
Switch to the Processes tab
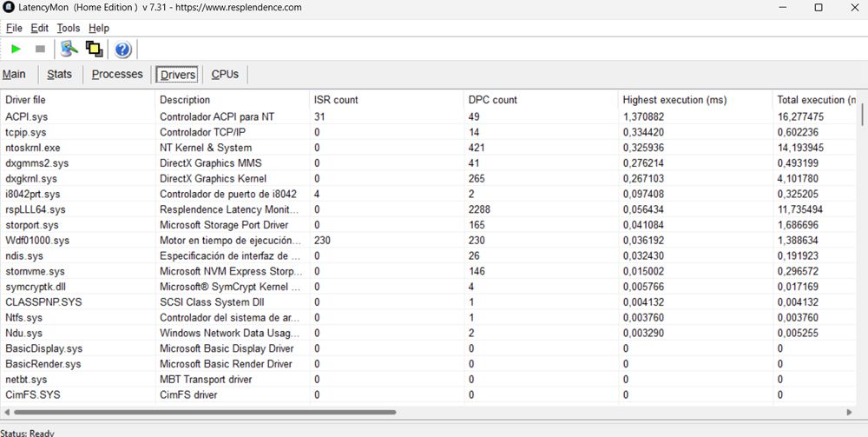pyautogui.click(x=117, y=74)
